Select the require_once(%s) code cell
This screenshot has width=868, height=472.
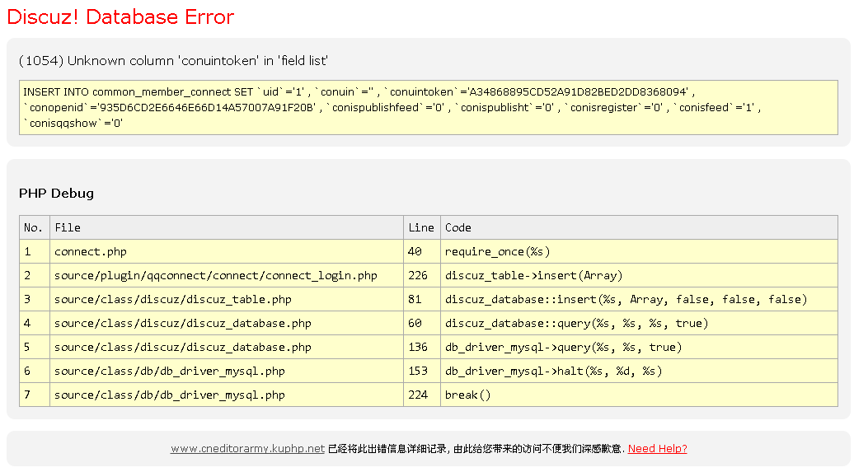click(639, 252)
